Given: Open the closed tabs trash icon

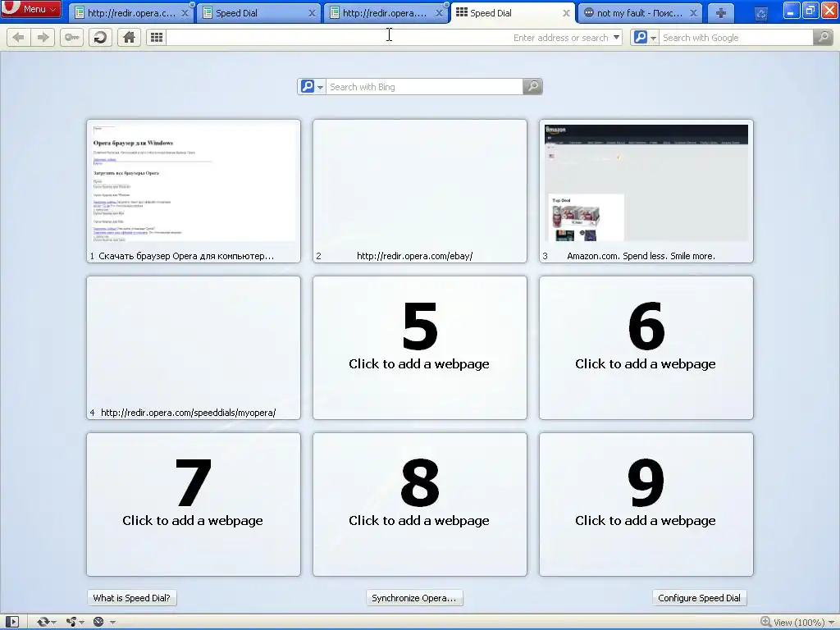Looking at the screenshot, I should 760,14.
